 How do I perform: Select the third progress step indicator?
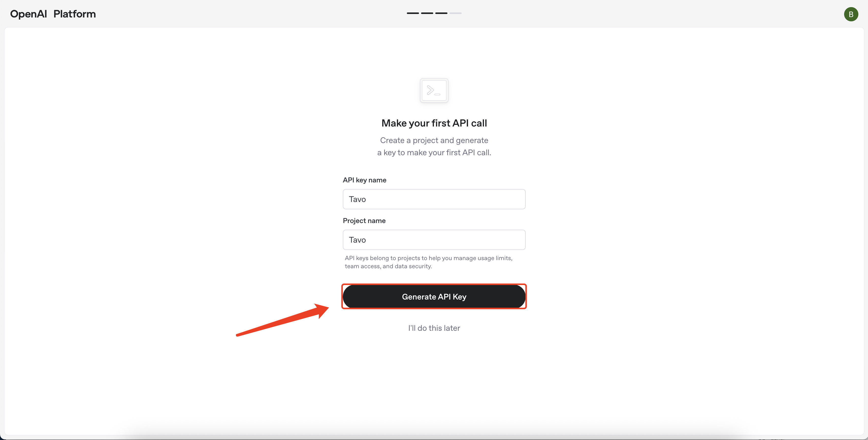[x=441, y=13]
